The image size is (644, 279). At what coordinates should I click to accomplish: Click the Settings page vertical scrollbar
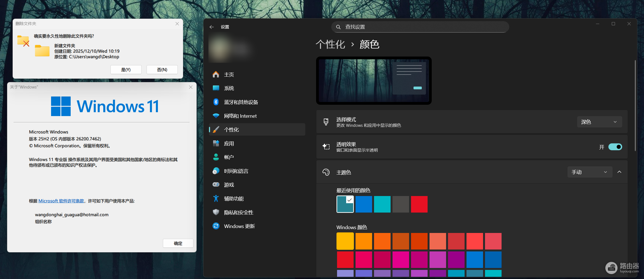(635, 106)
